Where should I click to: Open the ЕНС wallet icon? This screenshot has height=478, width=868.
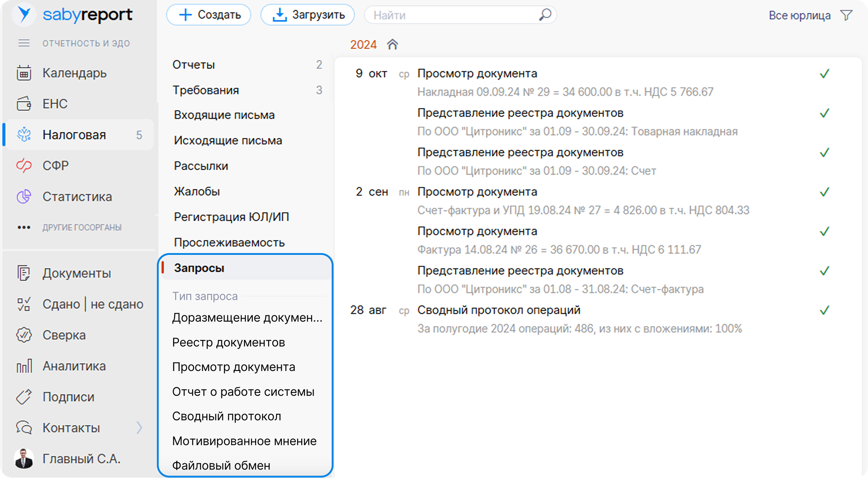24,104
